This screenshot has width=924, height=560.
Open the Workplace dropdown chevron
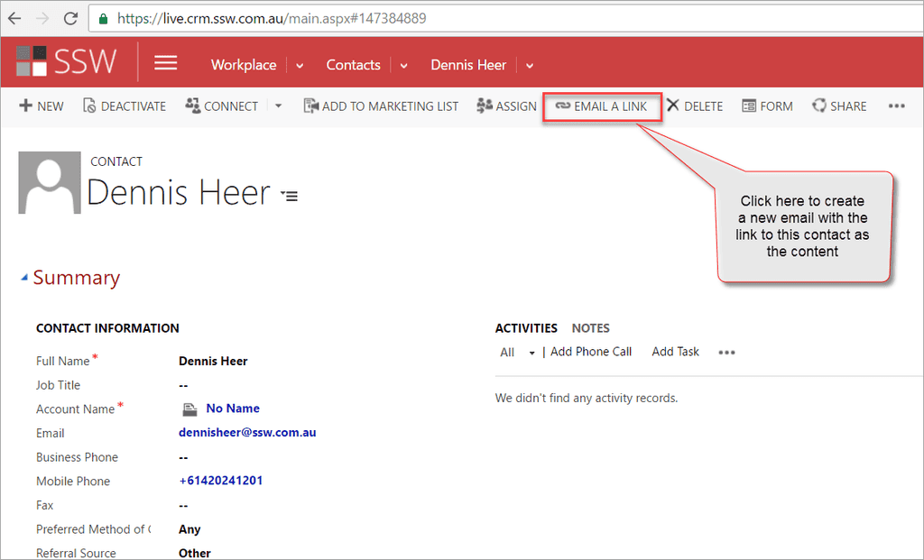click(x=299, y=65)
